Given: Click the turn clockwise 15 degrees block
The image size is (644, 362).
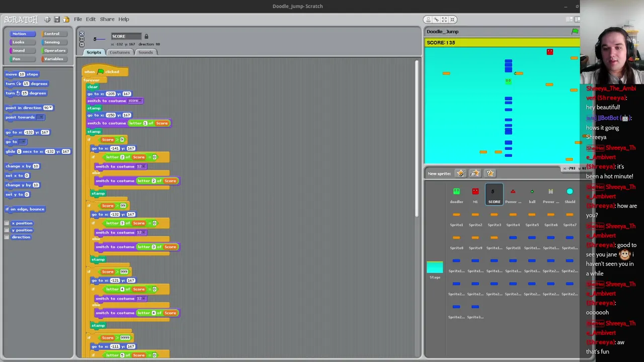Looking at the screenshot, I should point(26,84).
